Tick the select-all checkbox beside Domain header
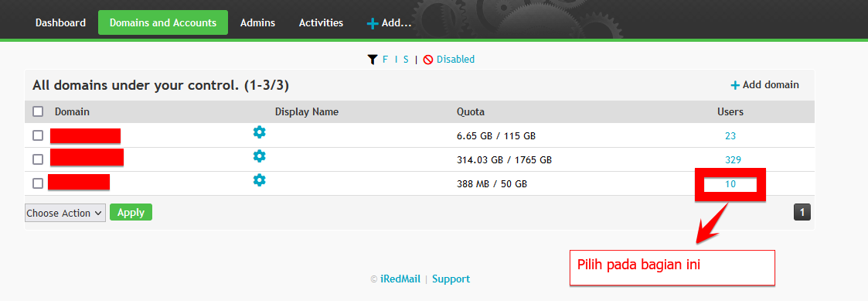Image resolution: width=868 pixels, height=301 pixels. (x=38, y=111)
